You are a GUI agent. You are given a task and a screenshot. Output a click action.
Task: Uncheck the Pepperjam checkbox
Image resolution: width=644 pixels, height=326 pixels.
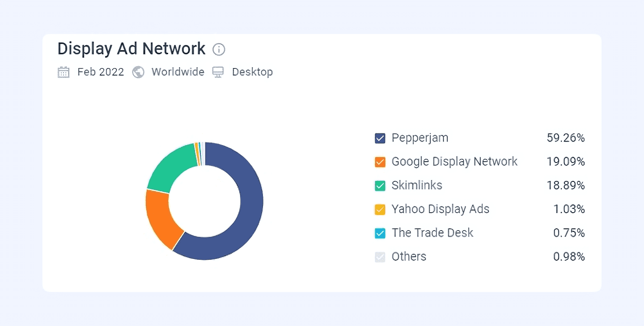380,138
